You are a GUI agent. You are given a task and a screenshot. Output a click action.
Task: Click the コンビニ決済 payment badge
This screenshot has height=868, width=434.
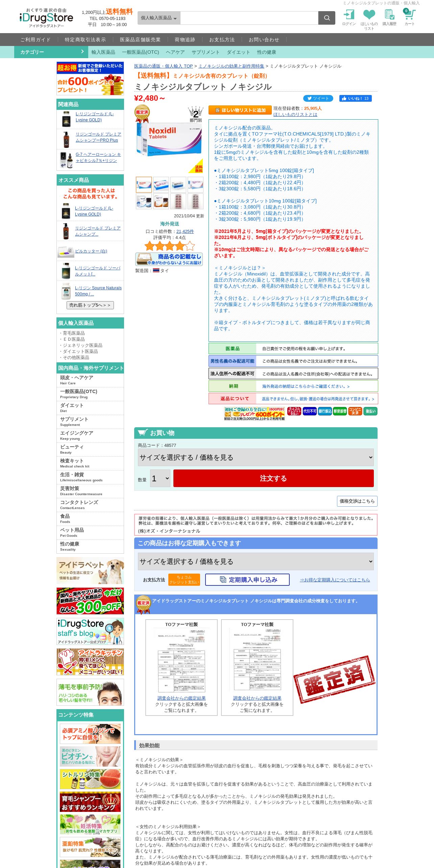(x=355, y=411)
